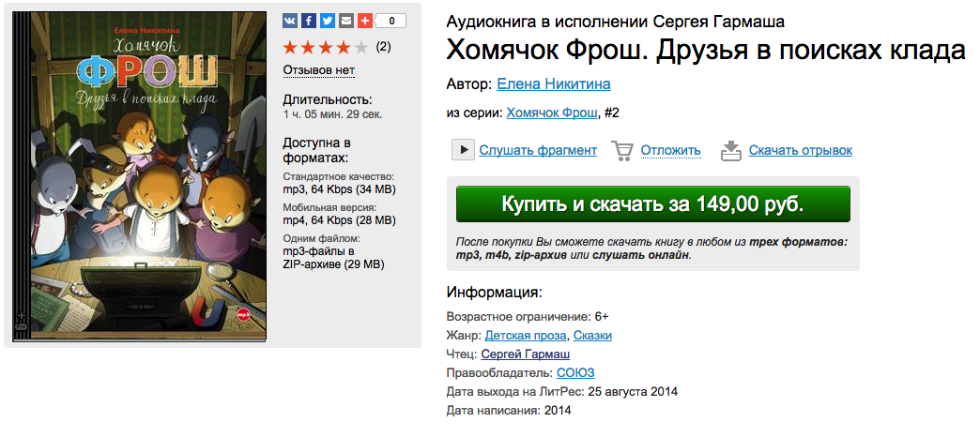Share on VK social icon
980x437 pixels.
click(290, 21)
